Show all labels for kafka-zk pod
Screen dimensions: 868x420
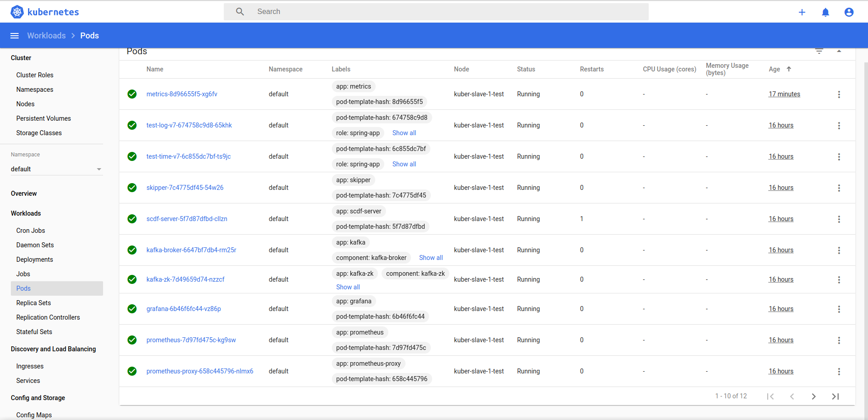pyautogui.click(x=348, y=287)
